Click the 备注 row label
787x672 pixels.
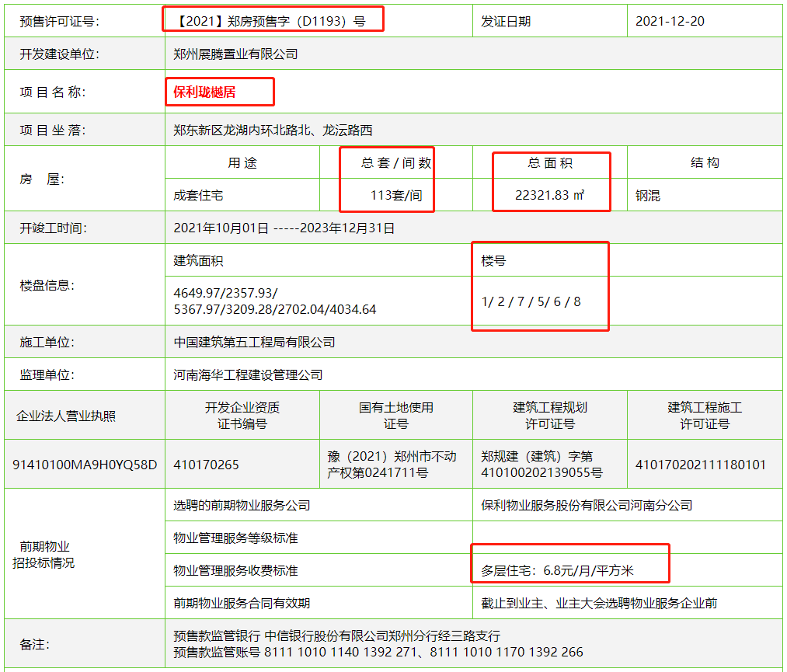pos(35,644)
